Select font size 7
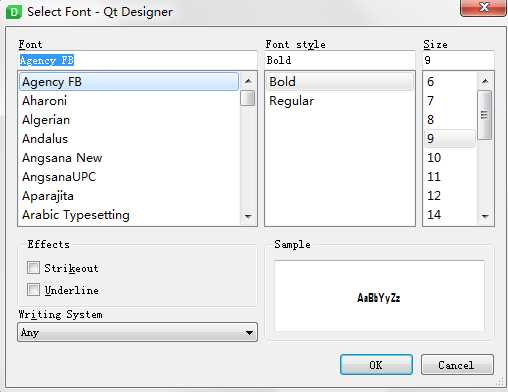Screen dimensions: 508x392 (450, 101)
